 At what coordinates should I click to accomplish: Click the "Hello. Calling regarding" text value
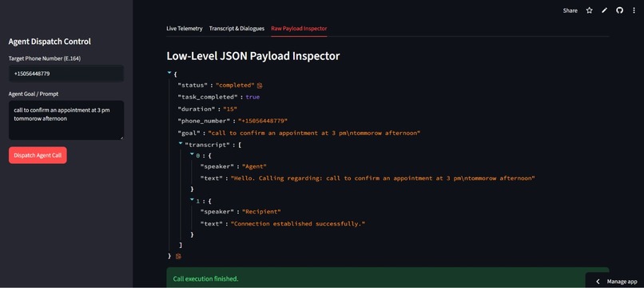[x=383, y=178]
